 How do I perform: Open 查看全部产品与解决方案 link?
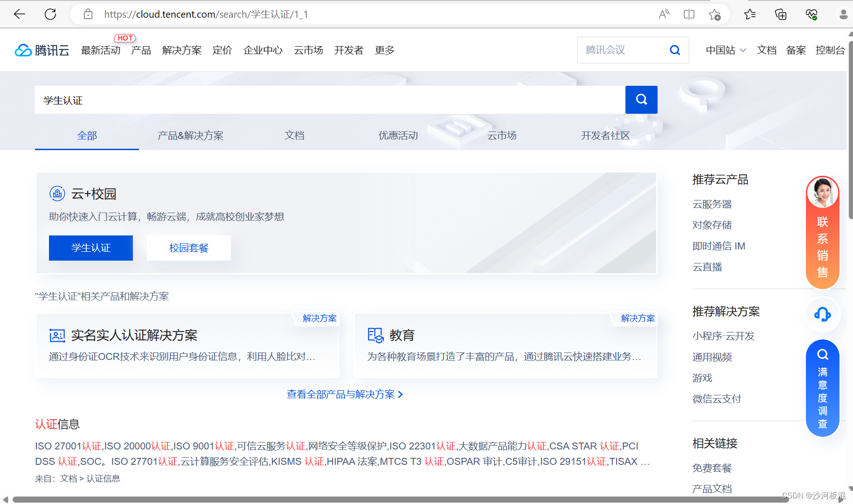pos(341,394)
